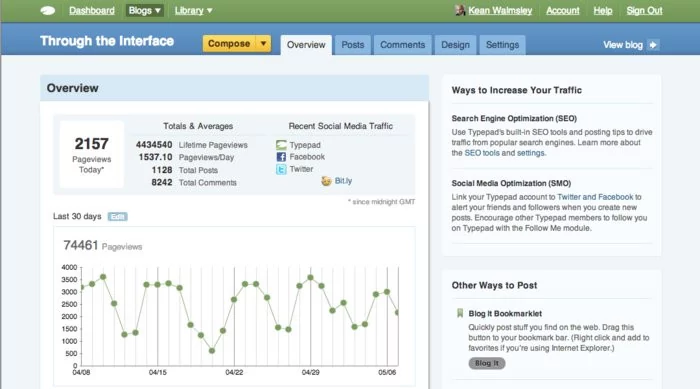Click the 05/06 date label on the chart
Viewport: 700px width, 389px height.
(387, 372)
